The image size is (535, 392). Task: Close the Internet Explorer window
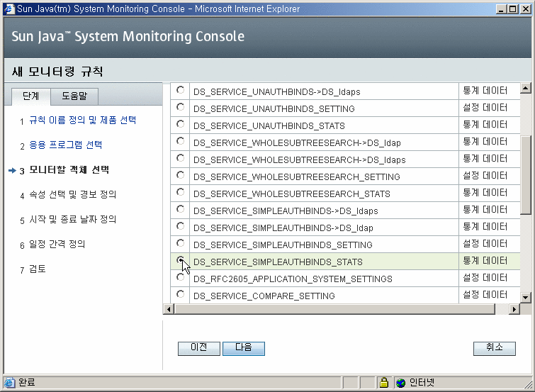point(526,9)
